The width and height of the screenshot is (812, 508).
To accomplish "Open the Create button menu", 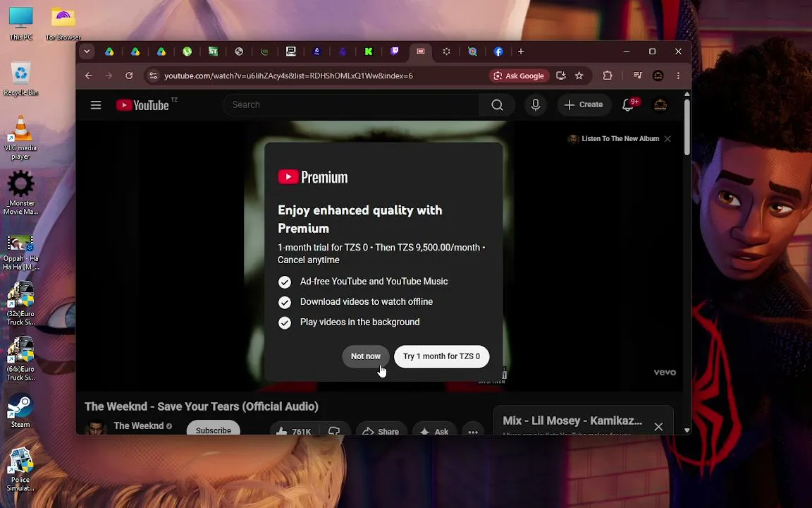I will coord(584,105).
